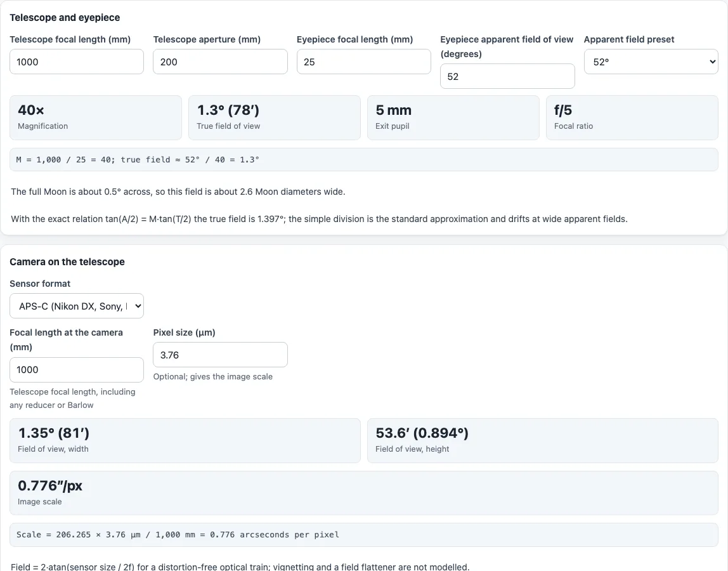Click the Telescope and eyepiece heading
The width and height of the screenshot is (728, 571).
(x=65, y=18)
